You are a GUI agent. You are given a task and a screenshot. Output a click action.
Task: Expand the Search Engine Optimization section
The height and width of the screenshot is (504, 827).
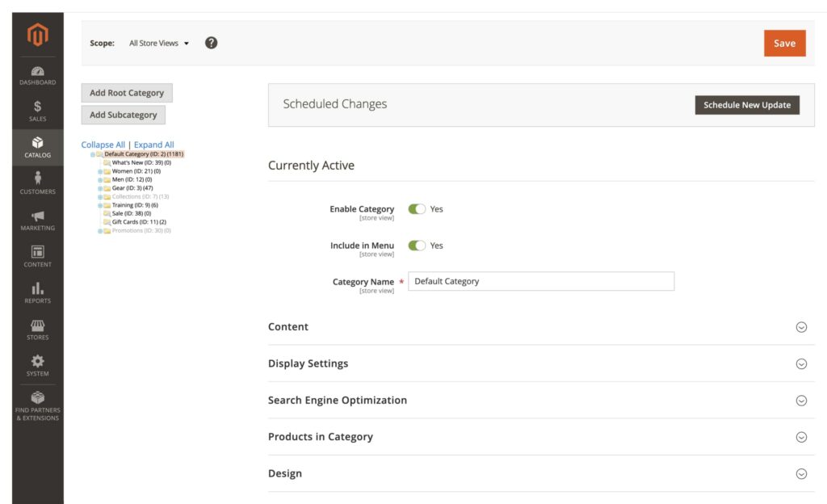point(541,400)
